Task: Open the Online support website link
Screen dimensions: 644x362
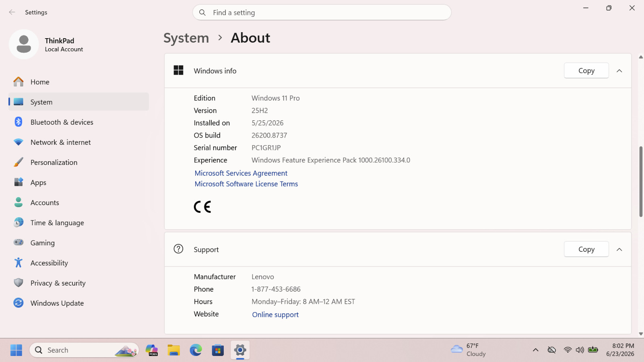Action: (x=275, y=315)
